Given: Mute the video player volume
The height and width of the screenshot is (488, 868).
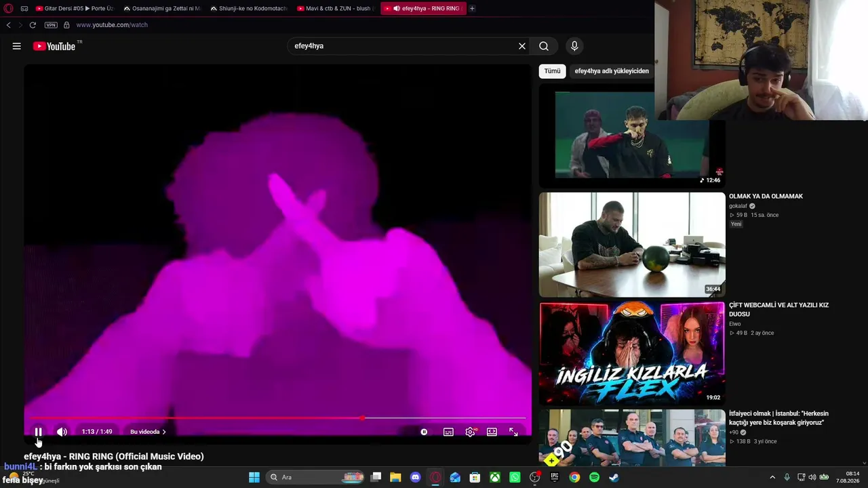Looking at the screenshot, I should coord(62,432).
